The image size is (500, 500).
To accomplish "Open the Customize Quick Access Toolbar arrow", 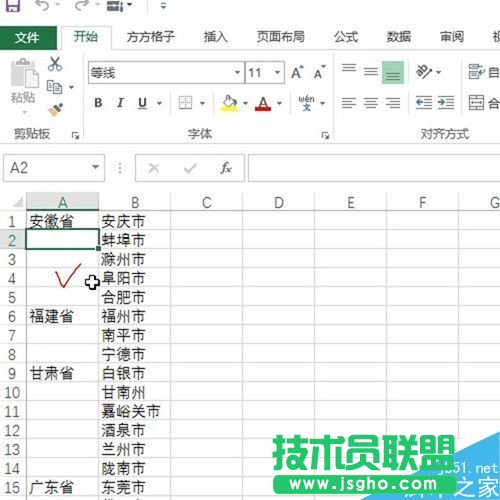I will pos(163,6).
